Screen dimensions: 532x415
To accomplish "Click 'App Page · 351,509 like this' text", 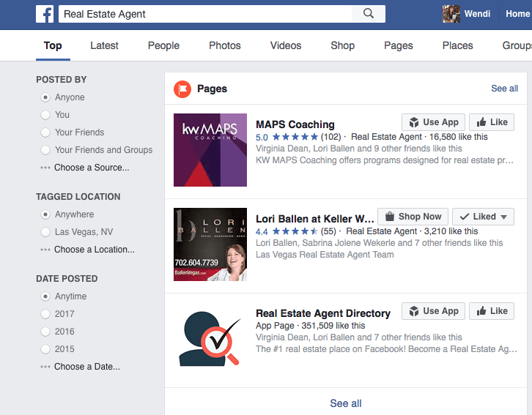I will coord(311,326).
